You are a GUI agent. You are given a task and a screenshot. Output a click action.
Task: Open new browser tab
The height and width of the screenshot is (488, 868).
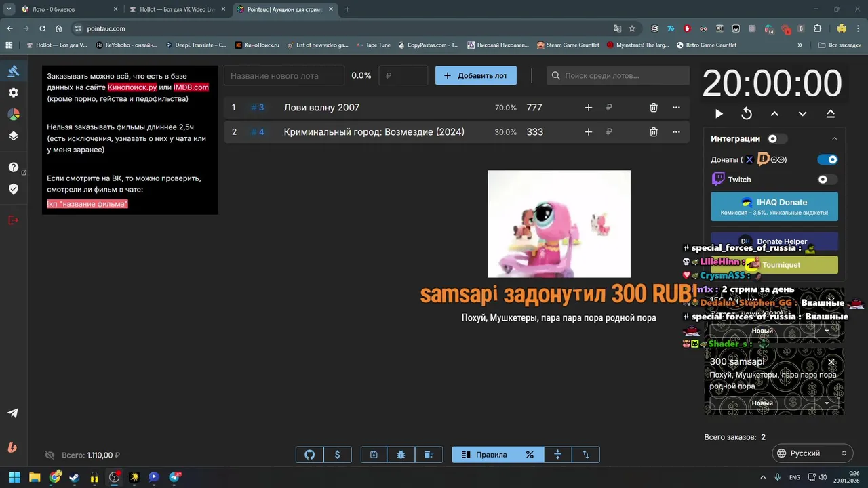click(347, 9)
